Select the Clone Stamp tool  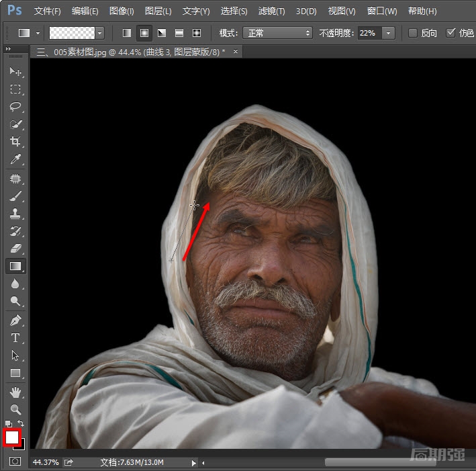[15, 214]
